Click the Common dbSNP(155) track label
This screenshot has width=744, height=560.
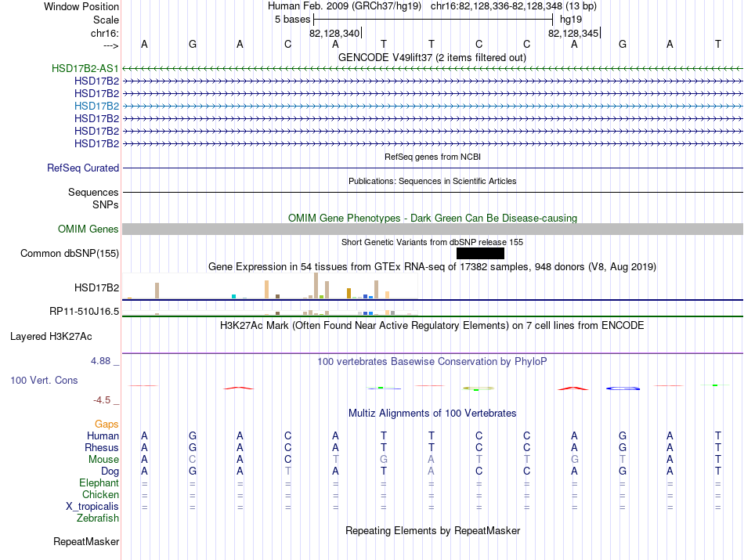pos(70,254)
